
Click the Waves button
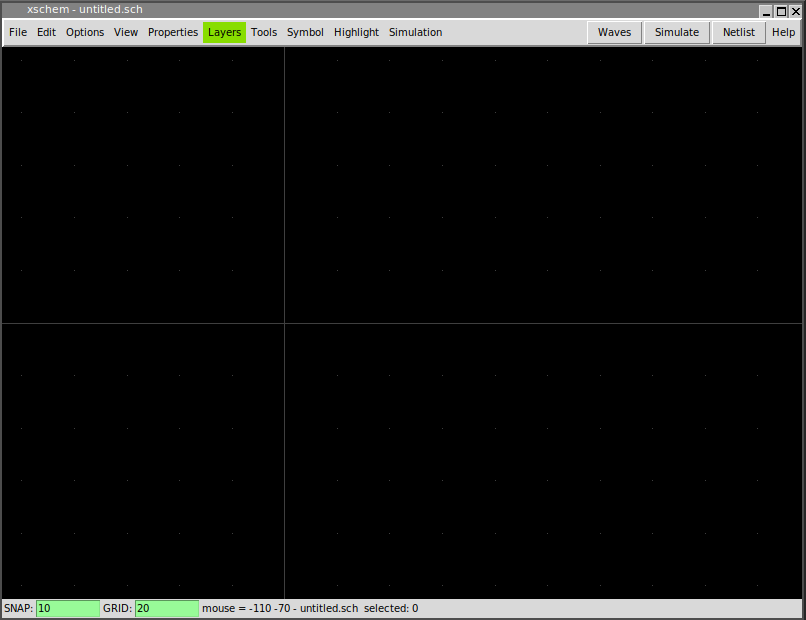[x=614, y=32]
